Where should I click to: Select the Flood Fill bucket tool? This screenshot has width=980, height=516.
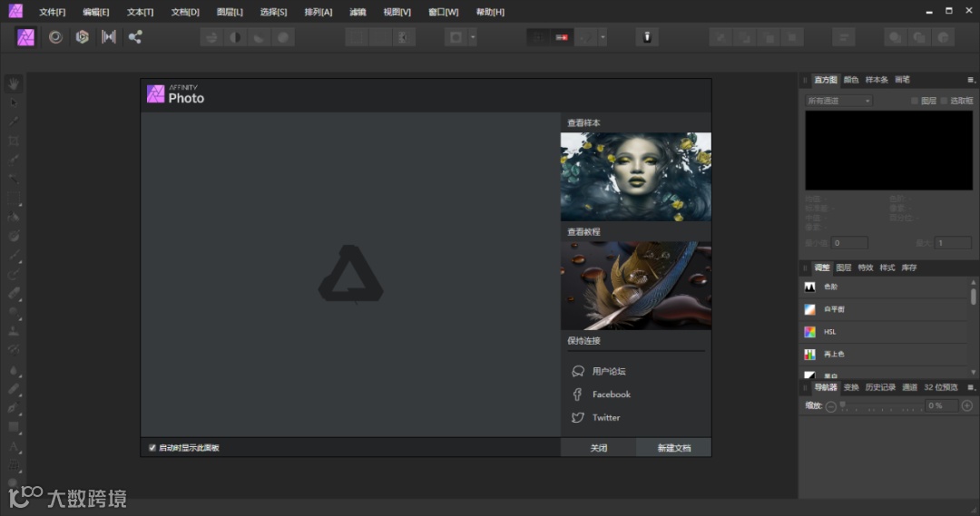(13, 217)
